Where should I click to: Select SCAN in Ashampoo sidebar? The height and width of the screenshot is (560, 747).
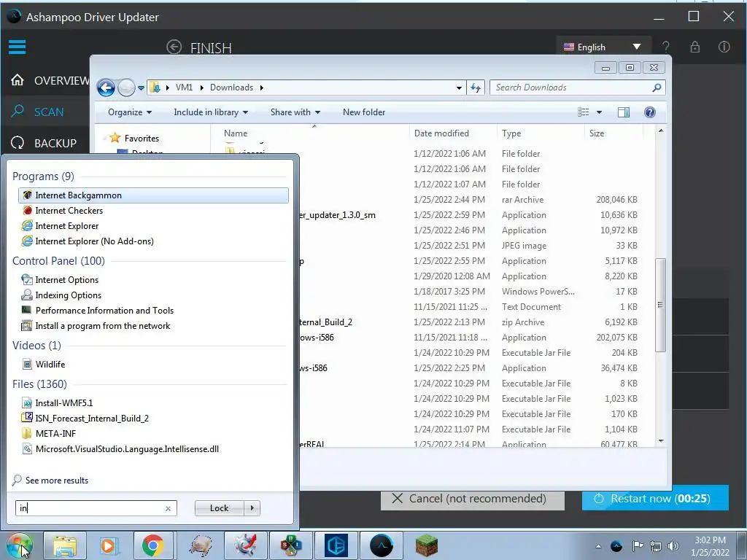tap(37, 112)
